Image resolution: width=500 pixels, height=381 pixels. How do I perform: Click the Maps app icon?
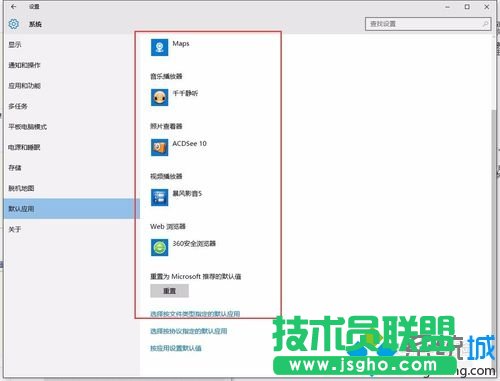tap(159, 47)
